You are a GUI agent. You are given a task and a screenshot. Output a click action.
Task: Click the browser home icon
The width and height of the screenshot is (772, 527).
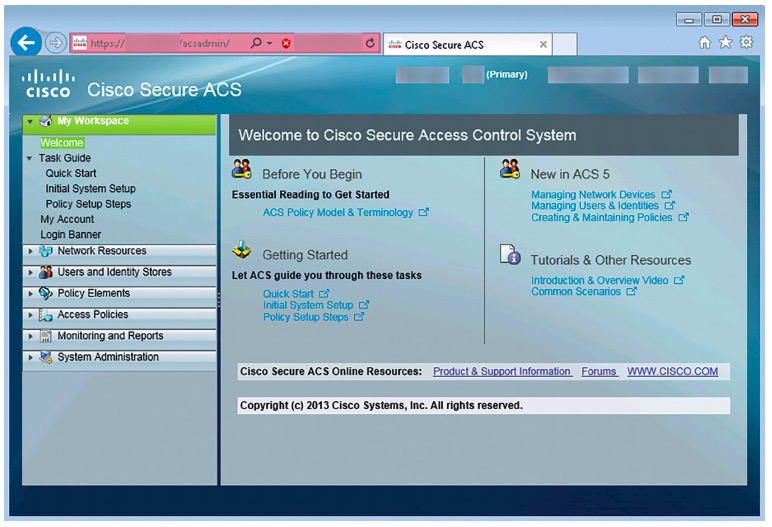pyautogui.click(x=704, y=43)
